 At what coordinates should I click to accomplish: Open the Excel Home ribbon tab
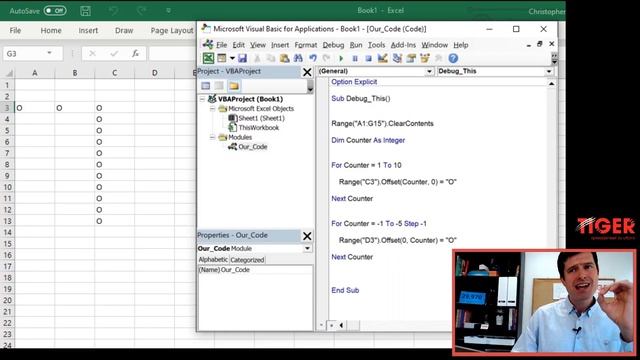point(51,31)
